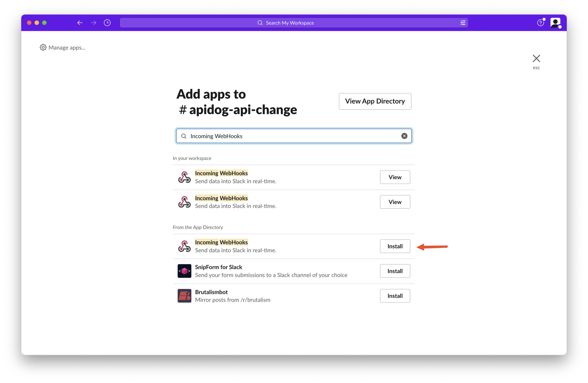
Task: Click the Brutalismsbot app icon
Action: tap(185, 296)
